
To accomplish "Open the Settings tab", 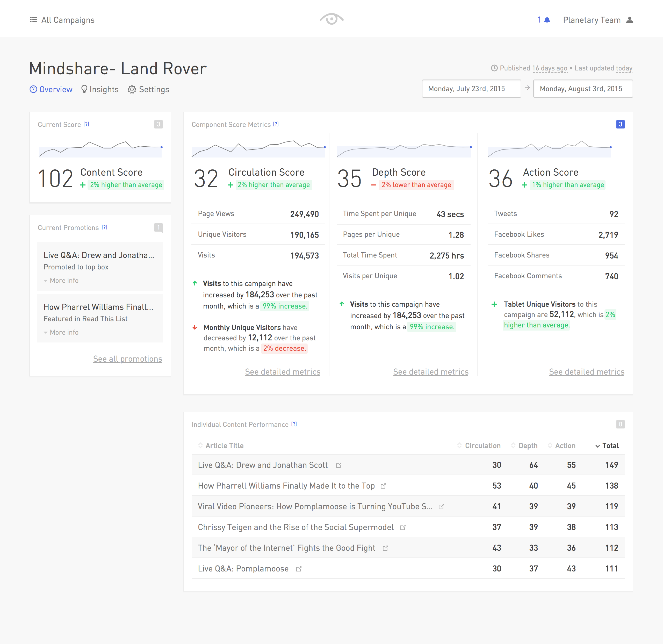I will pyautogui.click(x=148, y=89).
